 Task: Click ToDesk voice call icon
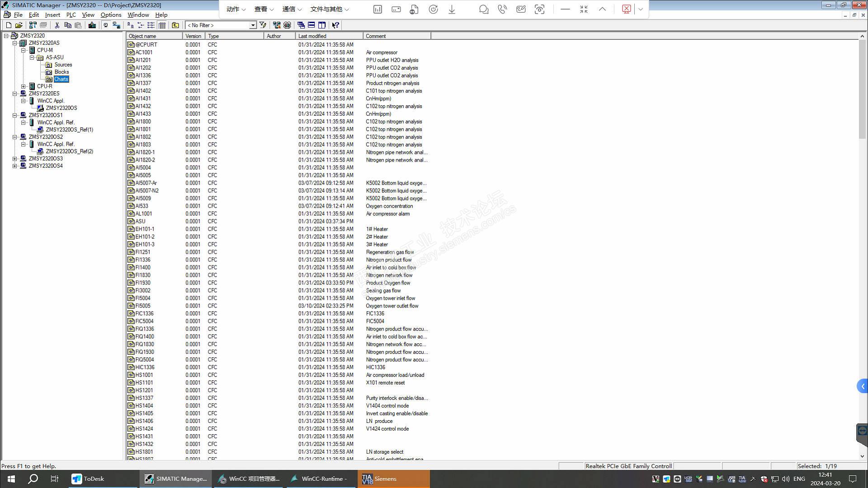pyautogui.click(x=502, y=9)
